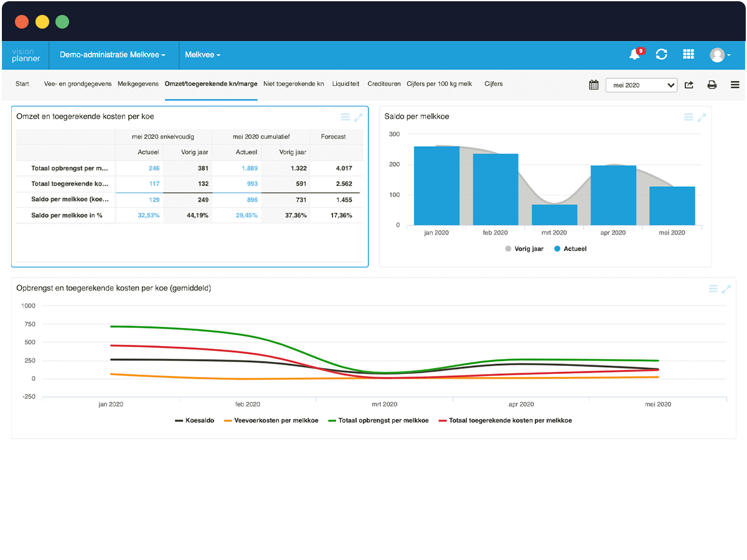
Task: Open widget menu of Saldo per melkkoe chart
Action: click(x=688, y=117)
